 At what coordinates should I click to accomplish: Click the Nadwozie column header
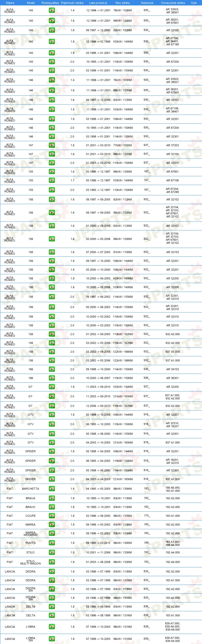[147, 3]
